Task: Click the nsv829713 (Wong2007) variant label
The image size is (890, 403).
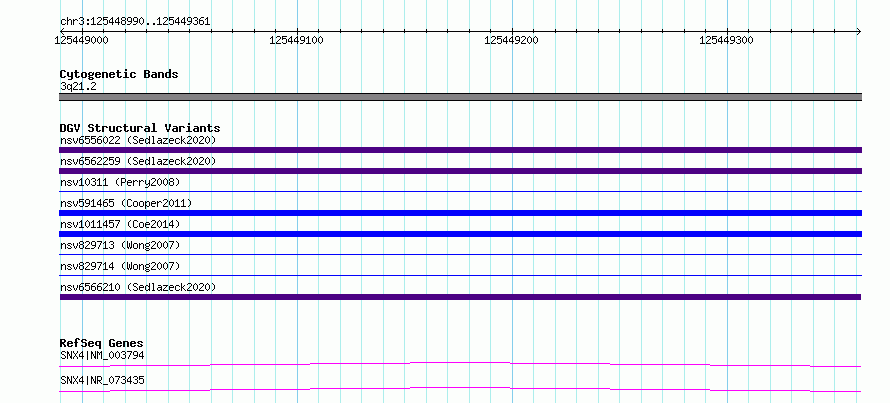Action: point(120,245)
